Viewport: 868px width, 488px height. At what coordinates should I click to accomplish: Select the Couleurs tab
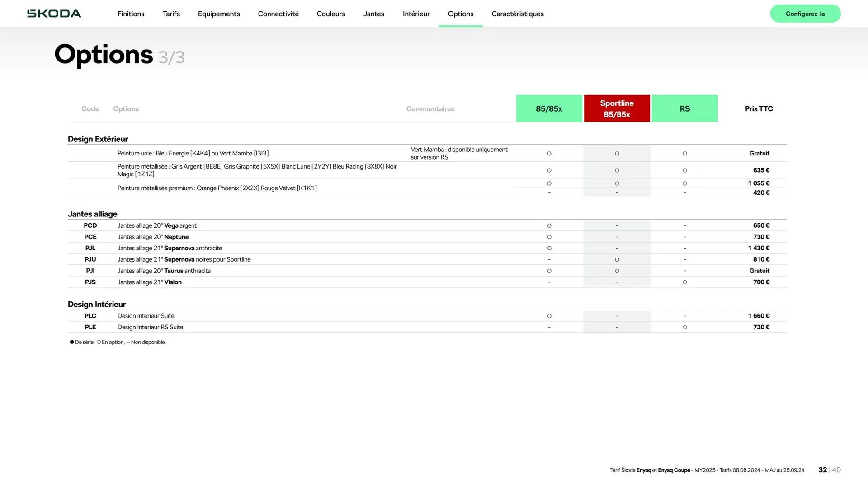click(x=330, y=14)
